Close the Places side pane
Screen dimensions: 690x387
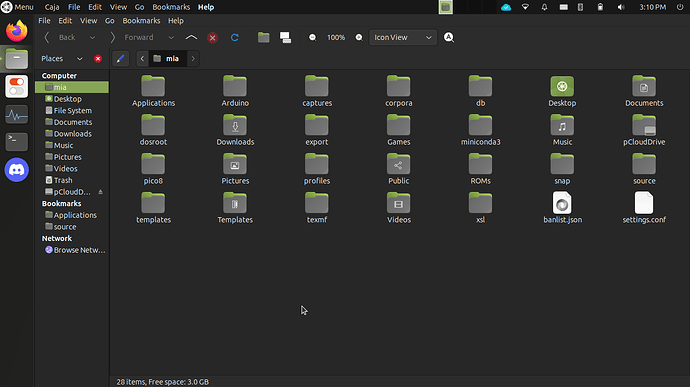click(98, 59)
